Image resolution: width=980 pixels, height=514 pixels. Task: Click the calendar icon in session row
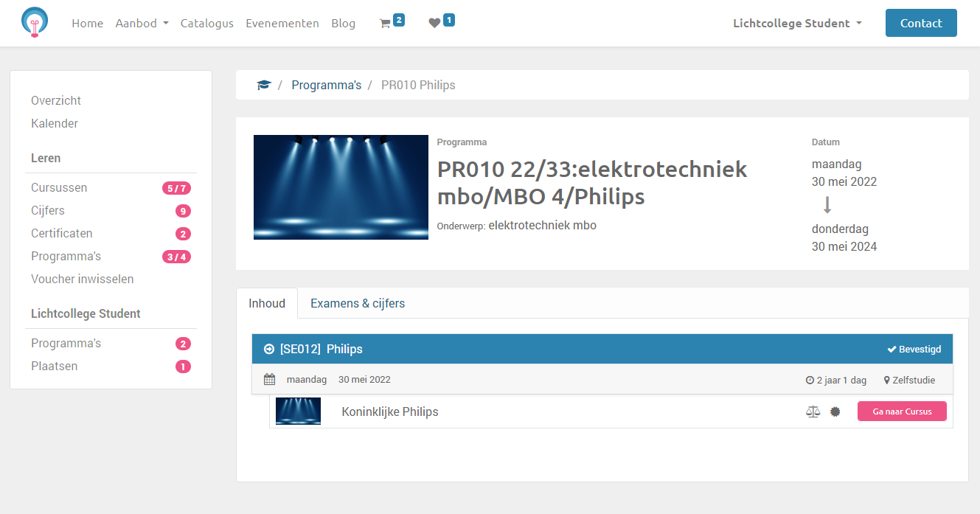pos(270,380)
